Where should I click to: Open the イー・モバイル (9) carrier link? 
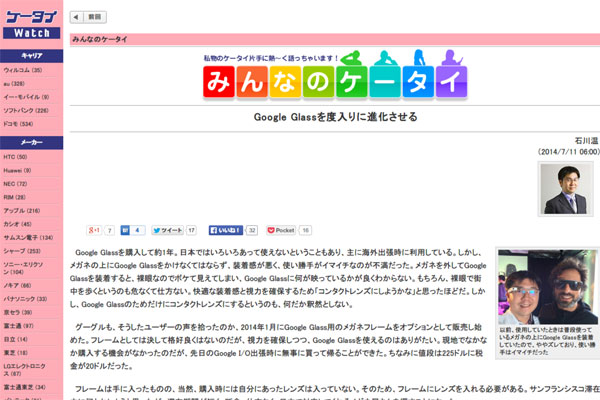pos(26,97)
